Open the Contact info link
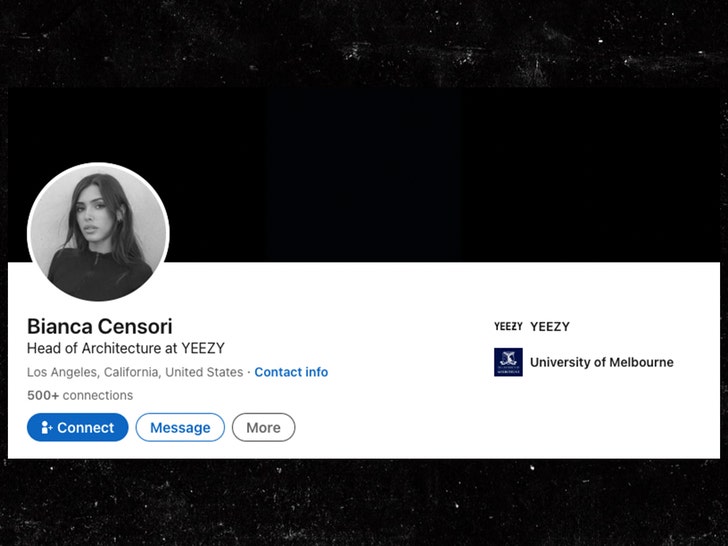This screenshot has height=546, width=728. pyautogui.click(x=291, y=372)
